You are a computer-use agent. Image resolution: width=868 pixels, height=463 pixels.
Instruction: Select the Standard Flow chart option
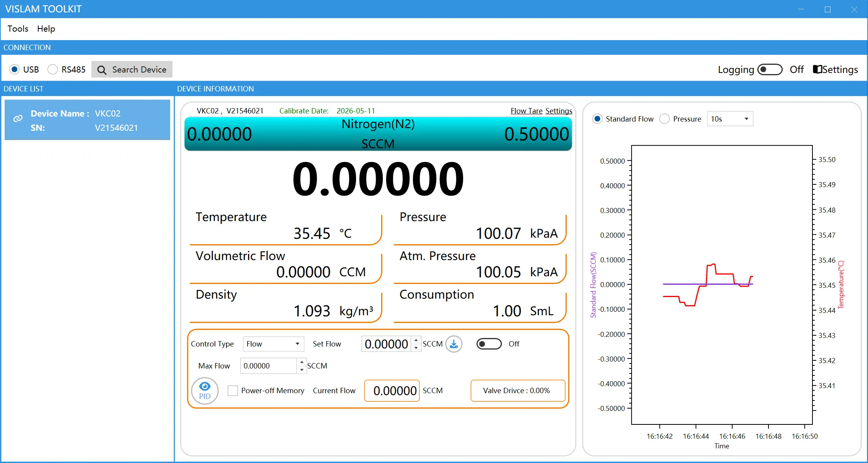tap(597, 119)
